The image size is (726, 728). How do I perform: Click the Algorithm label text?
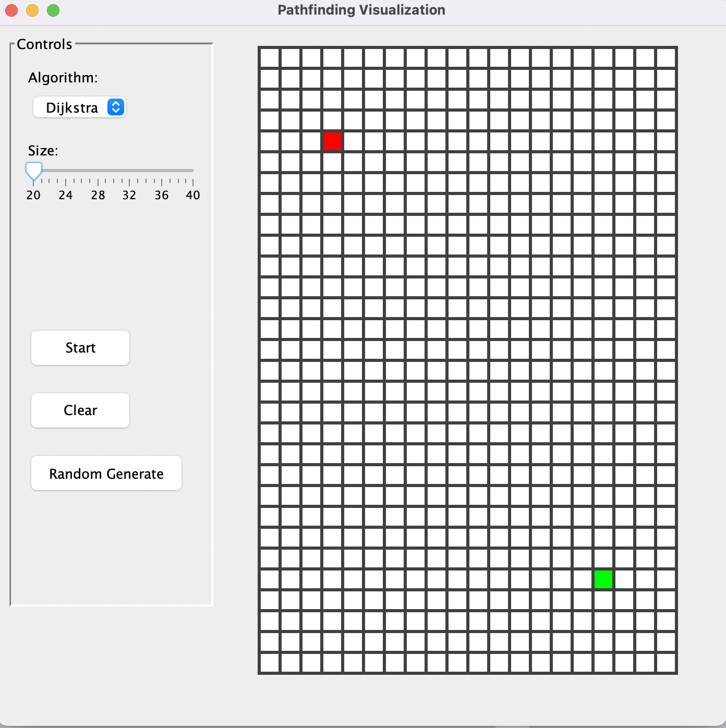(62, 77)
